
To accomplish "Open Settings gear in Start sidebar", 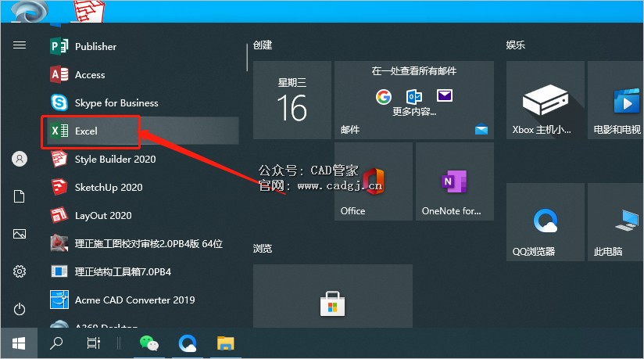I will 20,271.
